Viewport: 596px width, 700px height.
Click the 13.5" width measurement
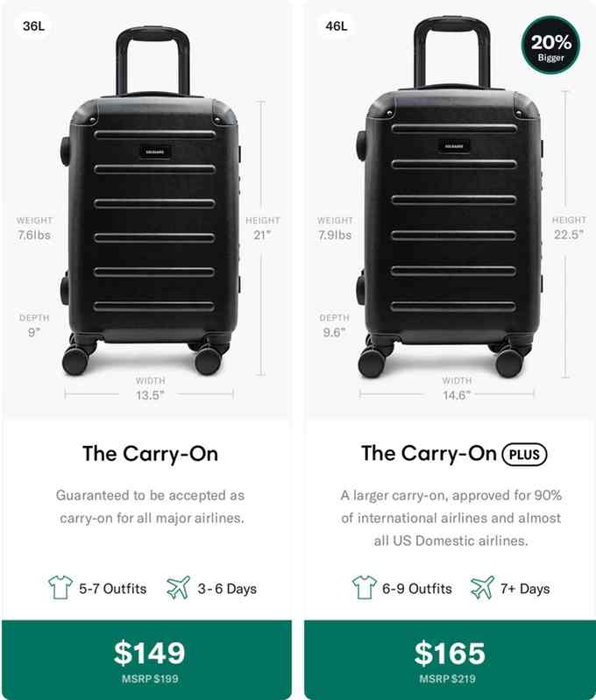pos(150,394)
